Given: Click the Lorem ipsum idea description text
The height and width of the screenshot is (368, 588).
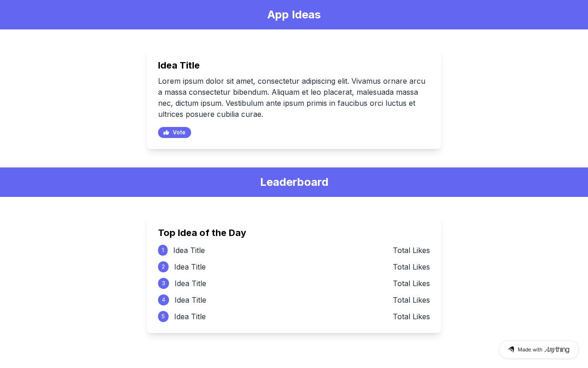Looking at the screenshot, I should [x=292, y=98].
